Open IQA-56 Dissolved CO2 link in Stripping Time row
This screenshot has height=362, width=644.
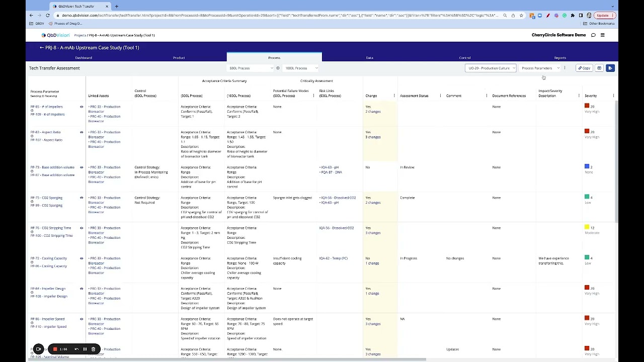pos(337,228)
